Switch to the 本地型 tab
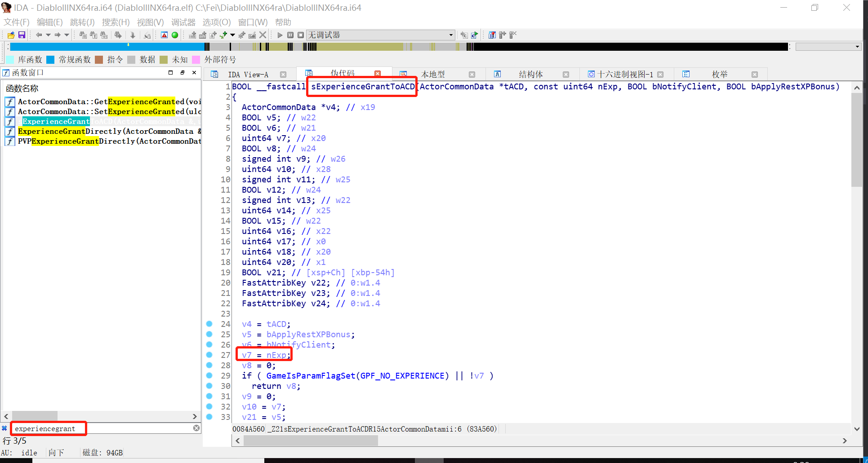 [433, 75]
